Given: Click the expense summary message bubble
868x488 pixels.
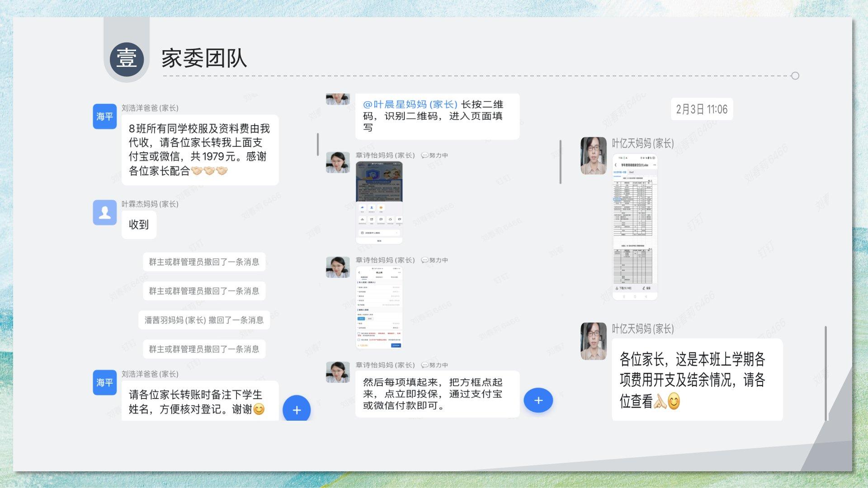Looking at the screenshot, I should pos(697,380).
